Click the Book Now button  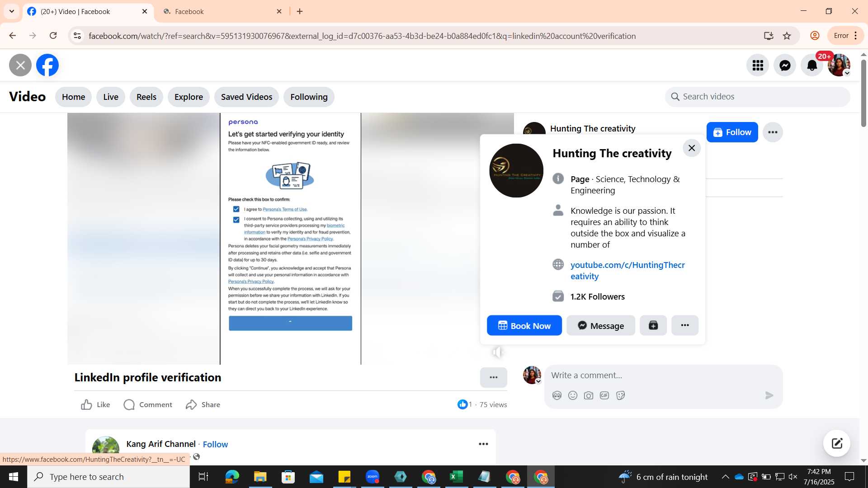(524, 325)
